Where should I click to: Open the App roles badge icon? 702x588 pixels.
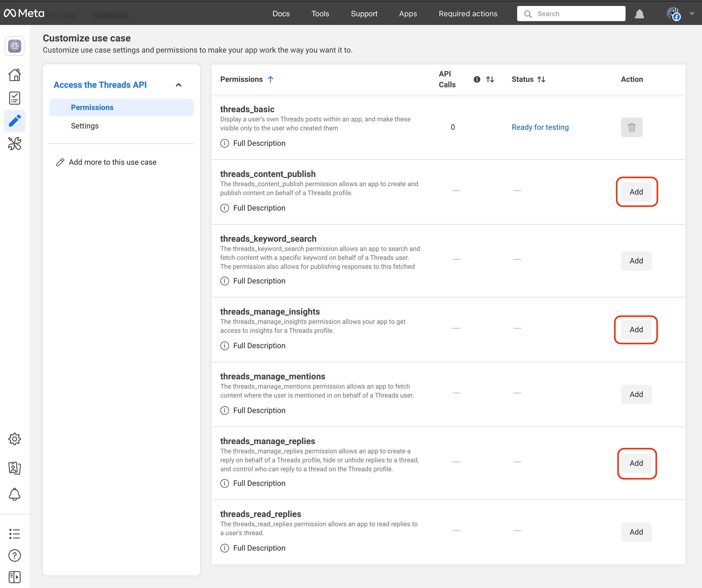point(15,468)
